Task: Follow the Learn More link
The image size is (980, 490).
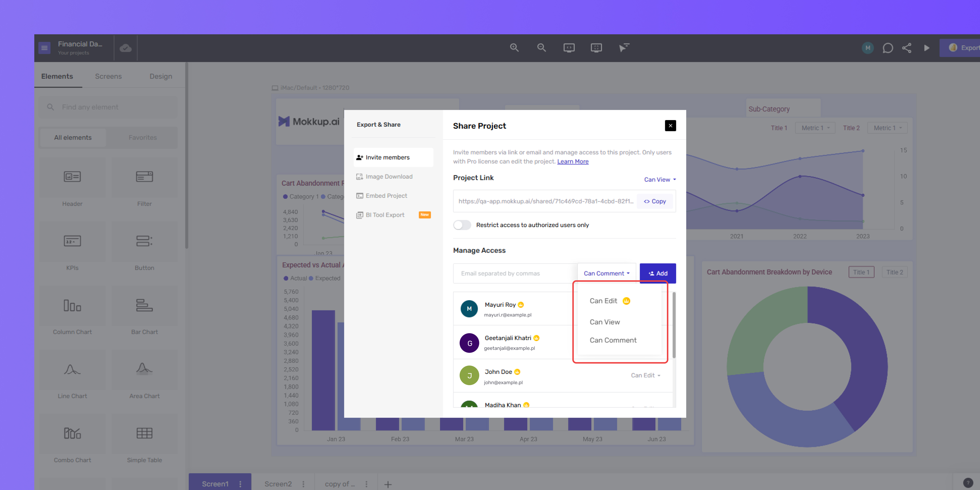Action: click(573, 161)
